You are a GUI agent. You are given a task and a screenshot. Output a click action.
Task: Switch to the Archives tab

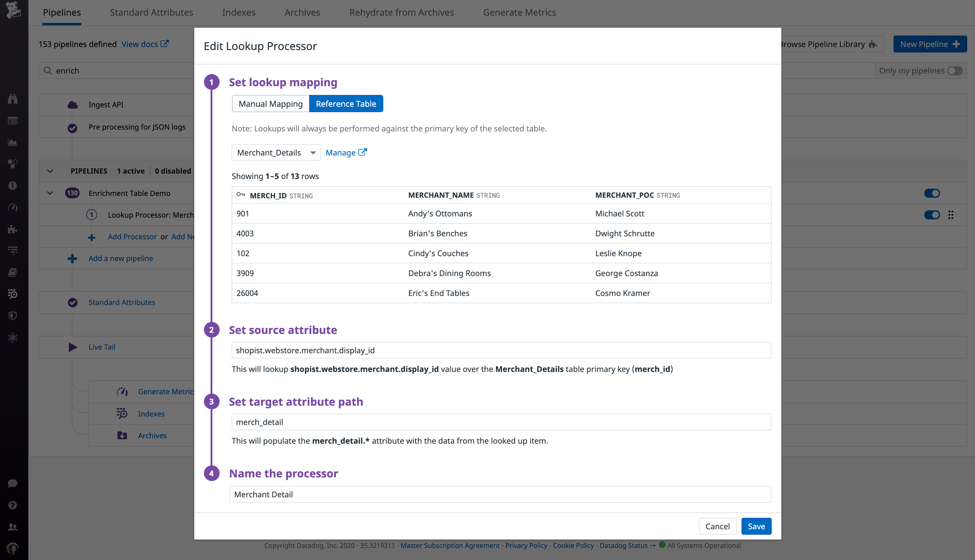pos(302,12)
